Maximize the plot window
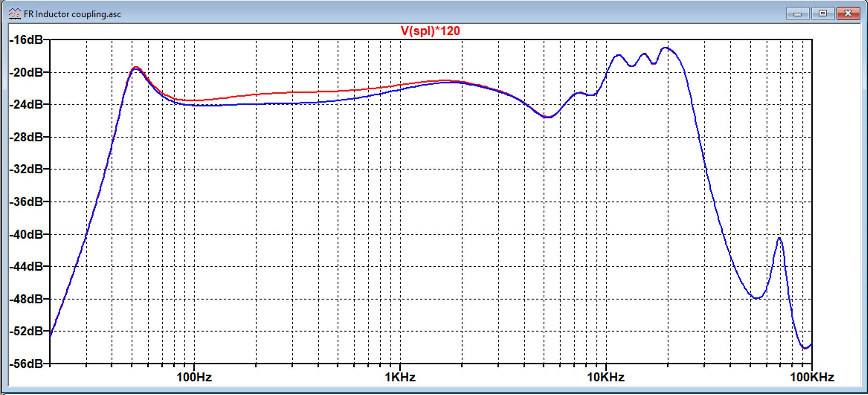The width and height of the screenshot is (868, 395). tap(823, 14)
